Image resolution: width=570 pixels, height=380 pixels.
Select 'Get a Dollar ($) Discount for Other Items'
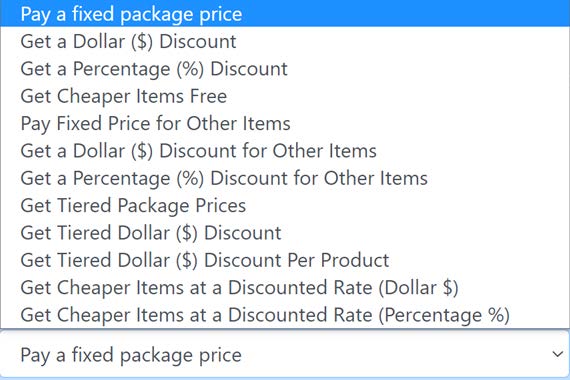pos(285,151)
